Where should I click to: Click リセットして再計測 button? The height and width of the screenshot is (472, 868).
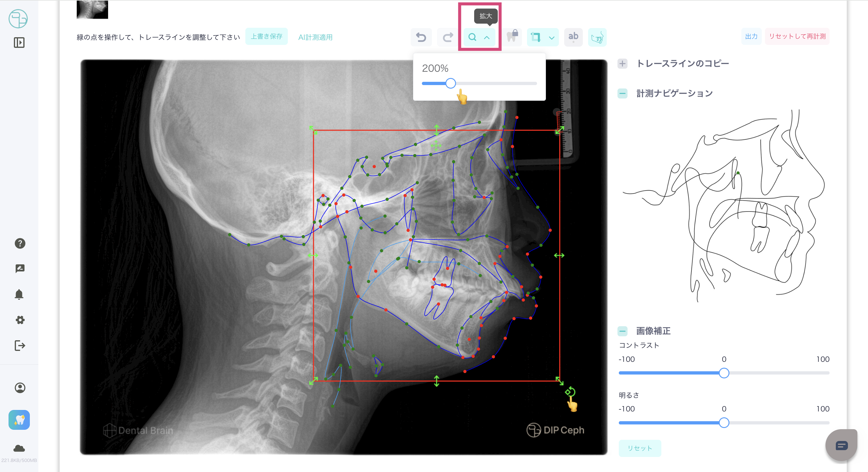(x=797, y=36)
